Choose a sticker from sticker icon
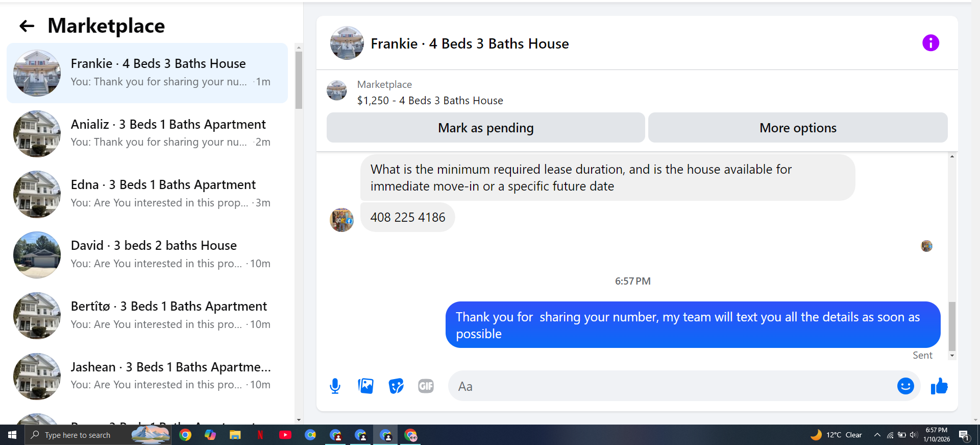Image resolution: width=980 pixels, height=445 pixels. click(396, 386)
